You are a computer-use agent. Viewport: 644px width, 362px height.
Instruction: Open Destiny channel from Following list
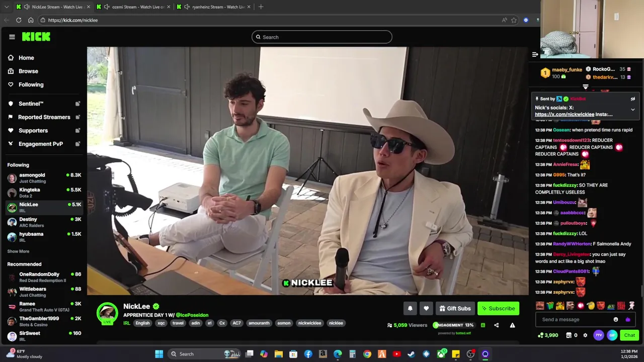tap(44, 222)
